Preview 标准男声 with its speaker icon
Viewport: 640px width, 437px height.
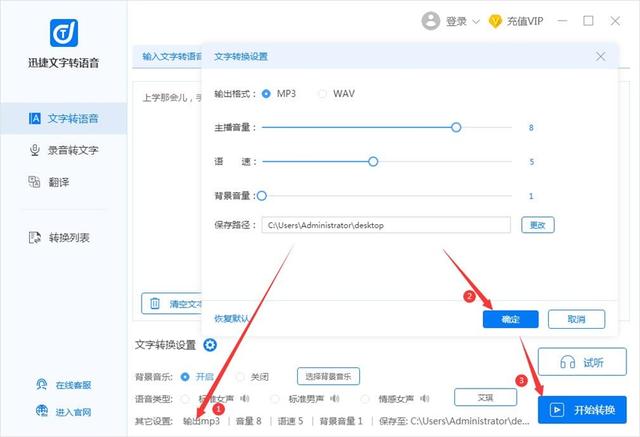335,399
